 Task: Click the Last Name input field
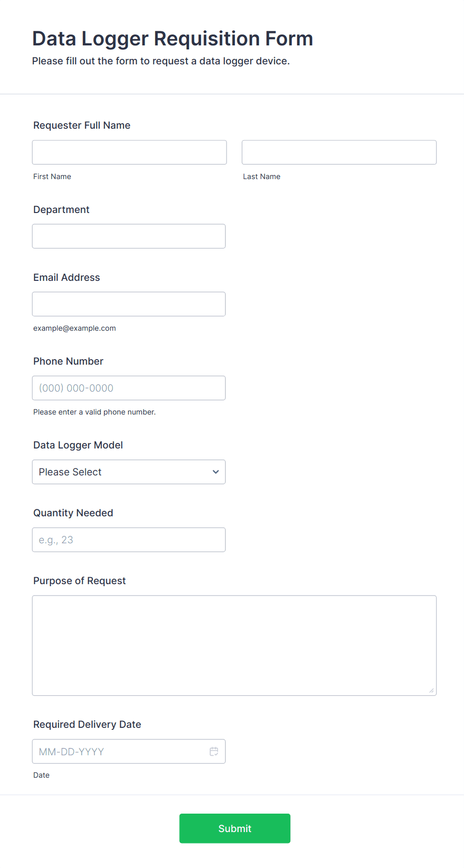coord(339,152)
